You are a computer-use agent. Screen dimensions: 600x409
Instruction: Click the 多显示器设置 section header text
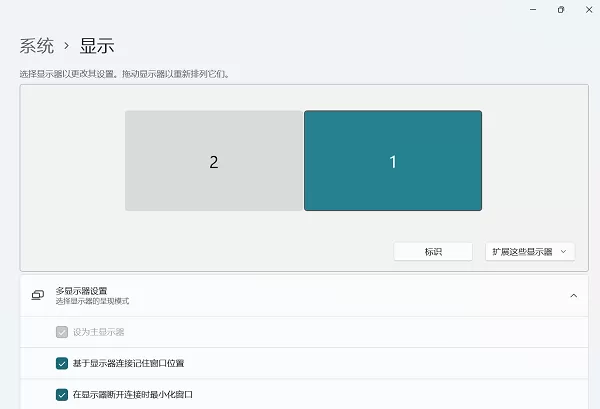click(x=81, y=291)
